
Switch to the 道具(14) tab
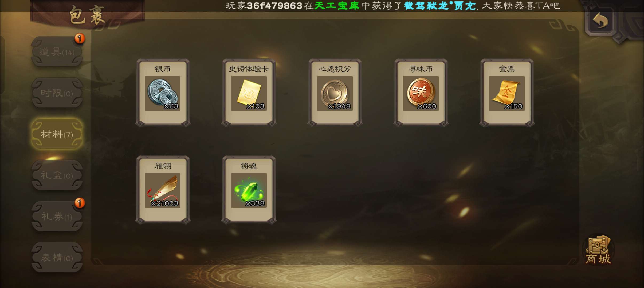pyautogui.click(x=57, y=52)
